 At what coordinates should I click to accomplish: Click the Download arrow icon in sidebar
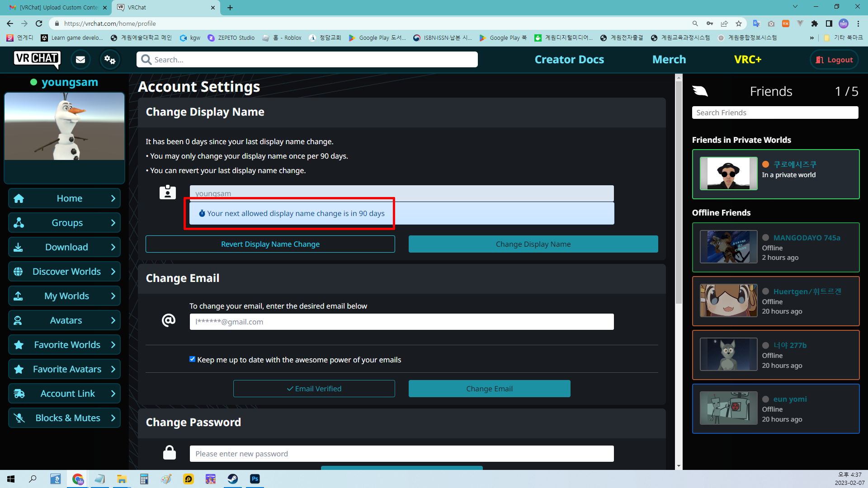coord(19,247)
